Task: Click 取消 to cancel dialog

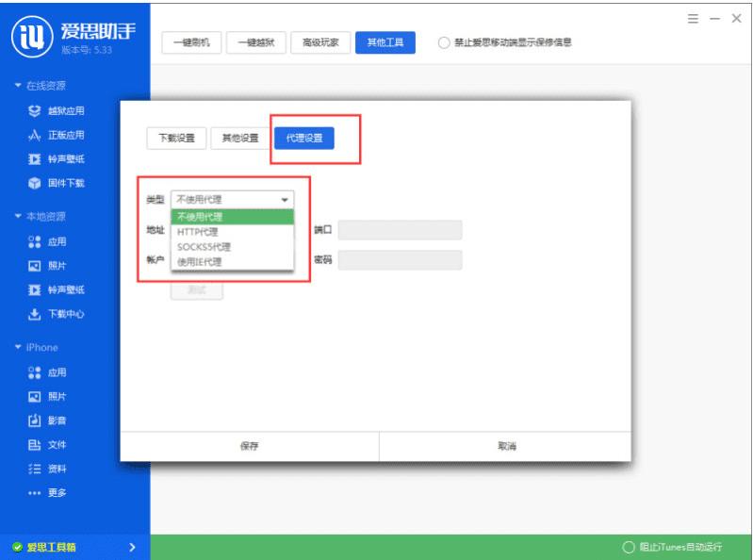Action: point(506,446)
